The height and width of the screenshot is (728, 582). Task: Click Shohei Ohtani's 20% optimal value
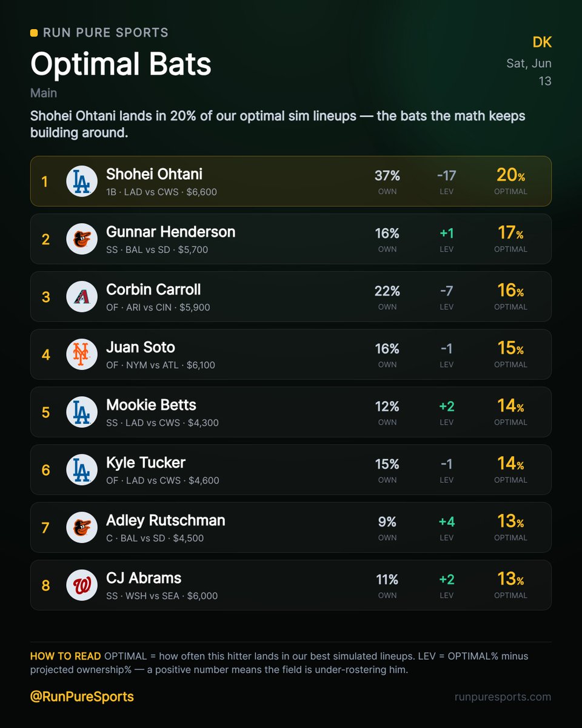point(510,175)
